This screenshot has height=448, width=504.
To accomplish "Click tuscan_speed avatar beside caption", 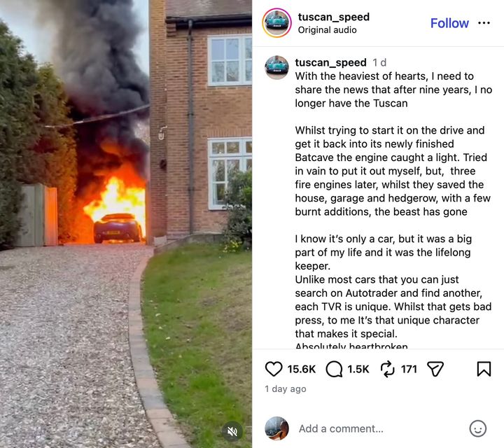I will click(x=276, y=67).
